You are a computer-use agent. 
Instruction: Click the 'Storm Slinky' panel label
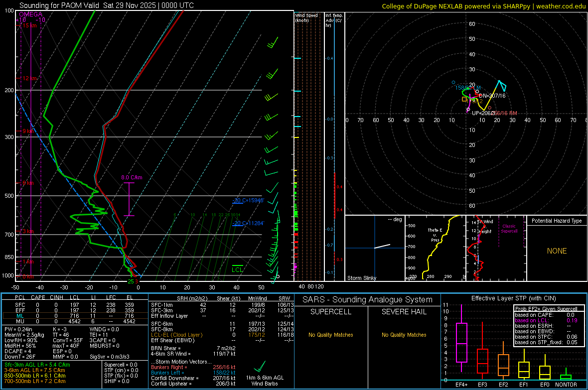click(x=361, y=278)
